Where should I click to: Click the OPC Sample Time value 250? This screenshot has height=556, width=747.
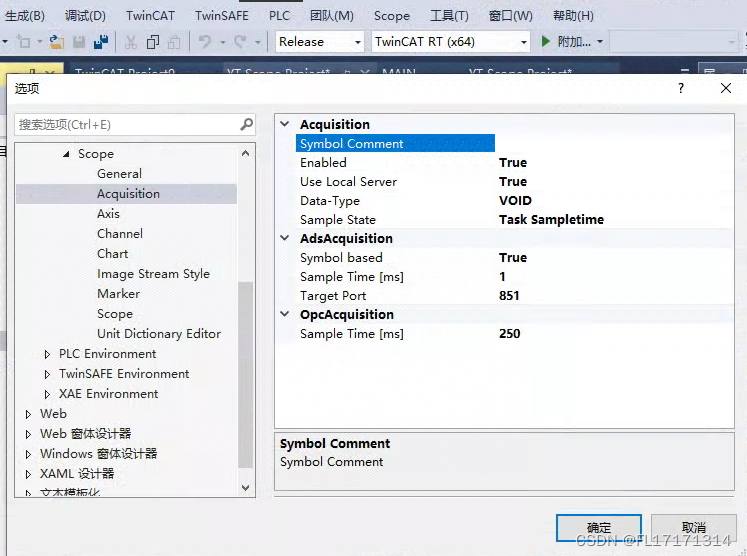[510, 334]
